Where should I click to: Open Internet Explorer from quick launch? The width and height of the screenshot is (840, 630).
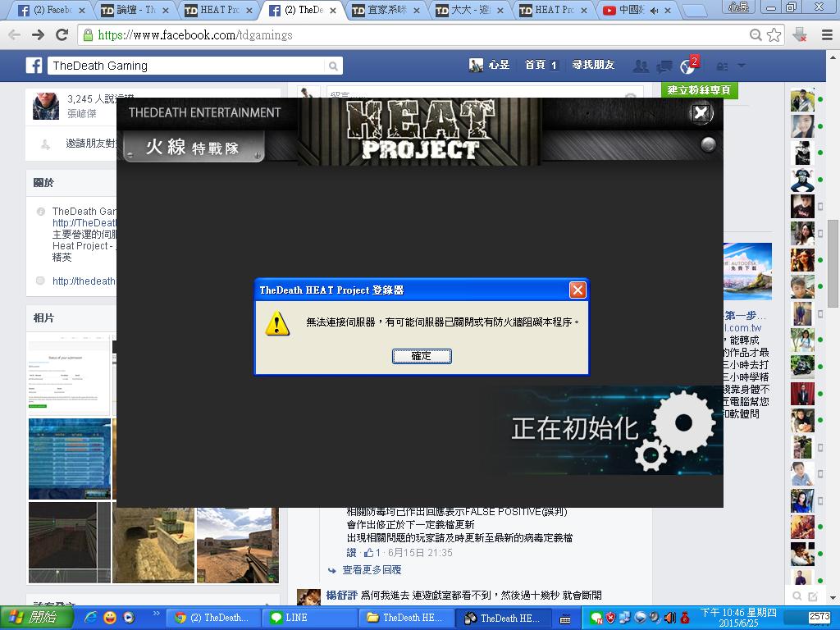point(91,618)
